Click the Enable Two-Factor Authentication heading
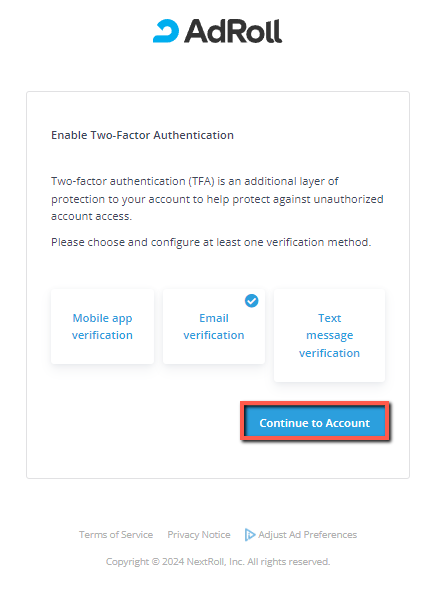 coord(142,135)
